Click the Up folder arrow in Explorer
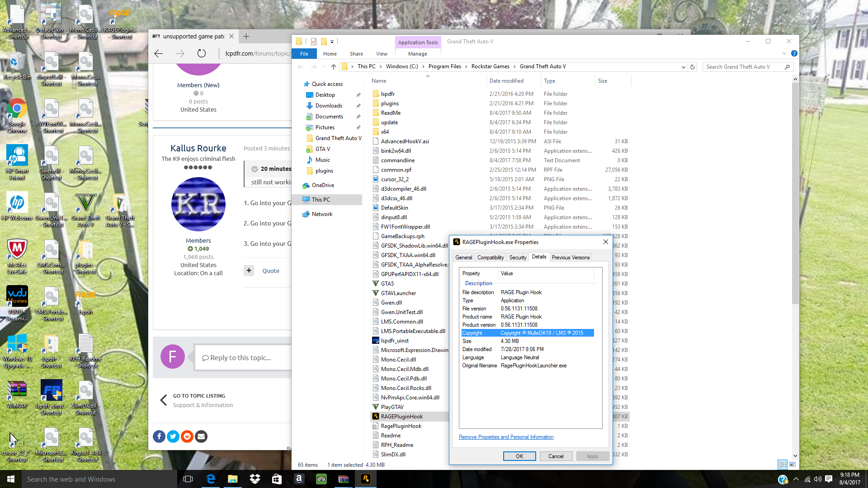This screenshot has height=488, width=868. click(x=334, y=67)
